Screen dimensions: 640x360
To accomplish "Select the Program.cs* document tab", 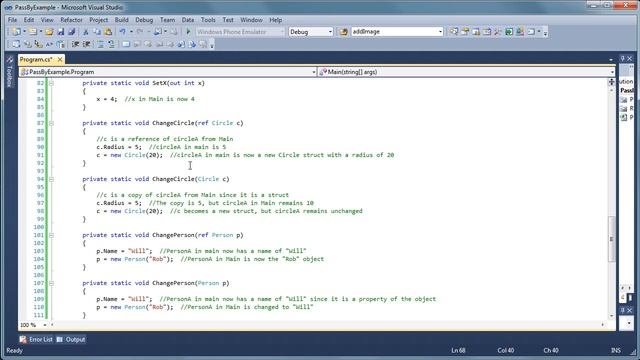I will [36, 60].
